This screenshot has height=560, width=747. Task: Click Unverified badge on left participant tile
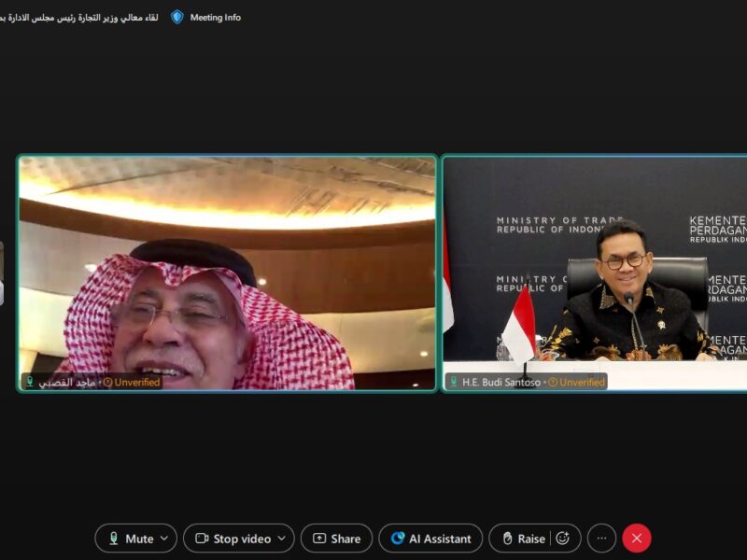pos(132,382)
